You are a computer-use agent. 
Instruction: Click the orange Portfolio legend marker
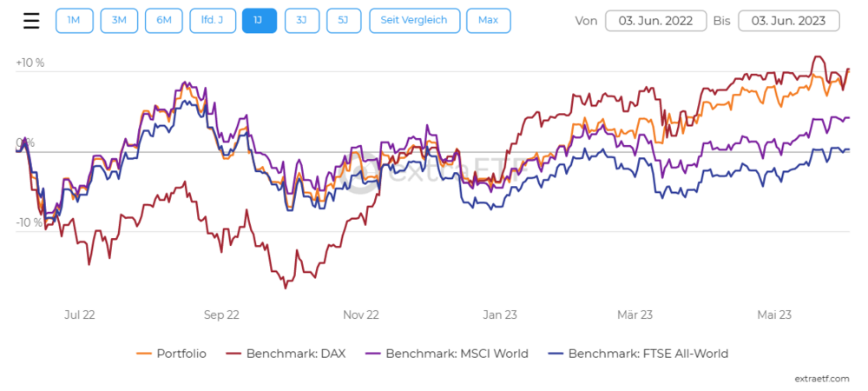pyautogui.click(x=145, y=354)
